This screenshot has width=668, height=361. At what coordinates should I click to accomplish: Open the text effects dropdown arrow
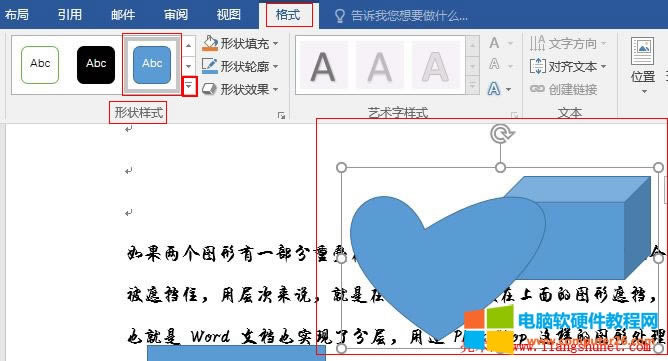(509, 90)
